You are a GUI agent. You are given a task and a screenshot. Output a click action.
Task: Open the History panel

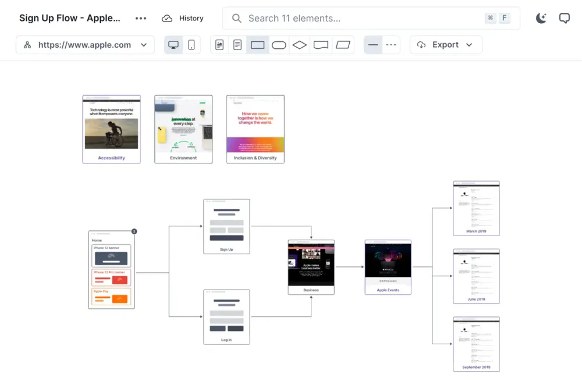pos(183,18)
